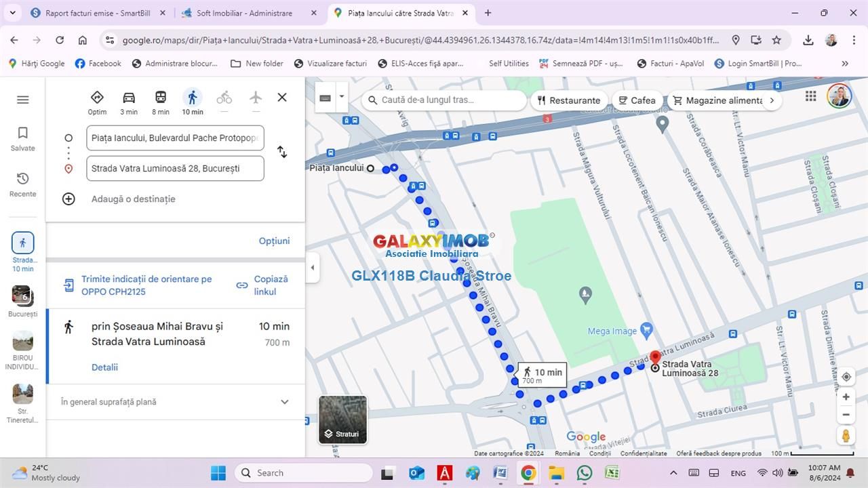Switch to the Soft Imobiliar - Administrare tab

tap(244, 13)
